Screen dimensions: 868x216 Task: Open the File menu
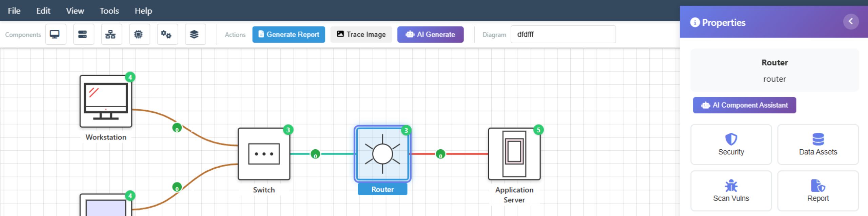(14, 11)
